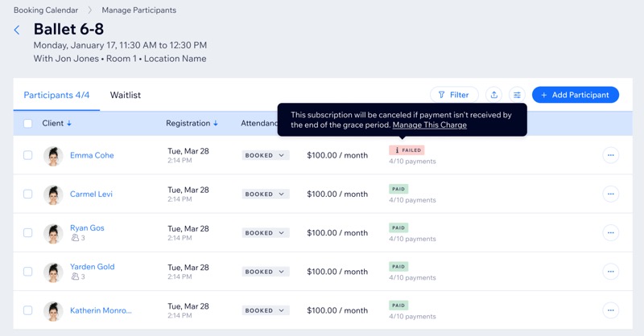Open BOOKED status dropdown for Katherin Monro

[x=266, y=310]
